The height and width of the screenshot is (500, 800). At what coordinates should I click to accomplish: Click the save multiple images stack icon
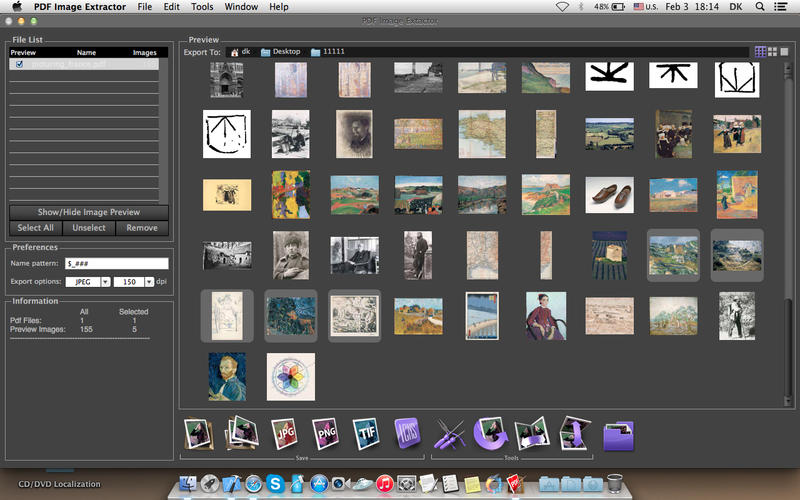pyautogui.click(x=242, y=433)
